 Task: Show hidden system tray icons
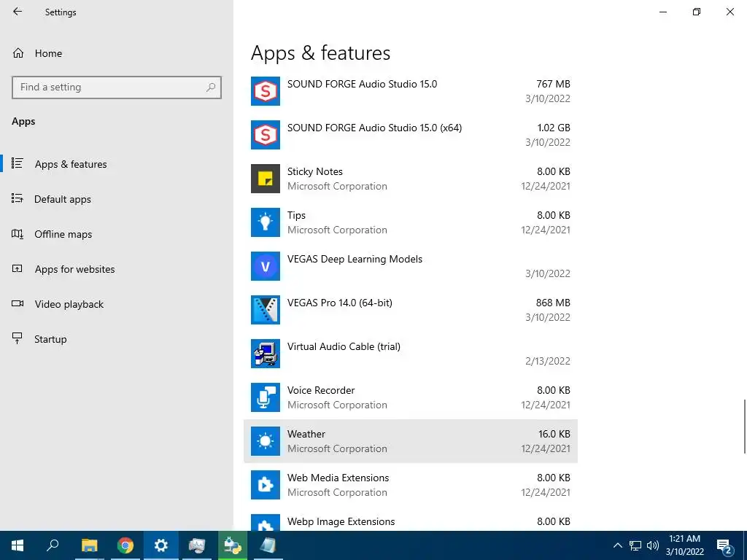point(617,545)
